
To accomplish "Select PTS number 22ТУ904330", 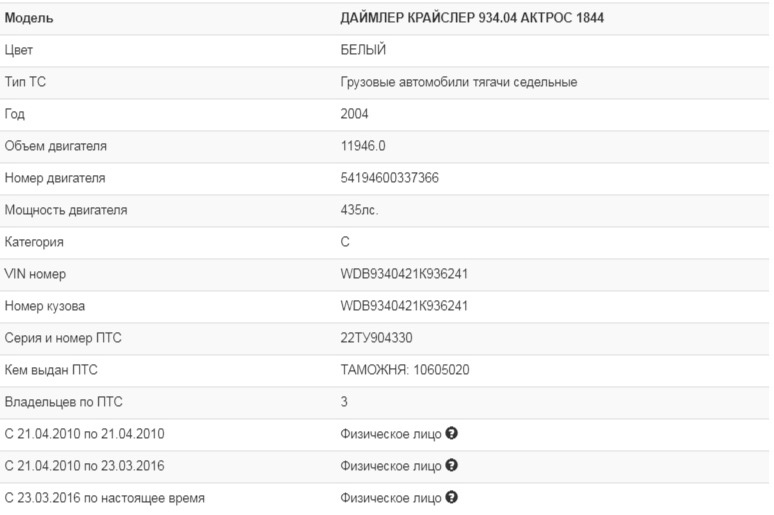I will (x=376, y=338).
